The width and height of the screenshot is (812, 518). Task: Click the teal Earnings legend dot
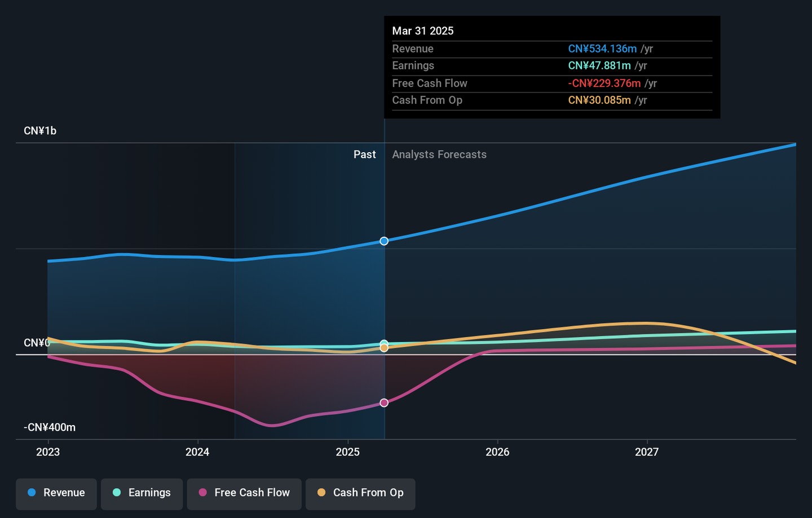click(x=117, y=493)
